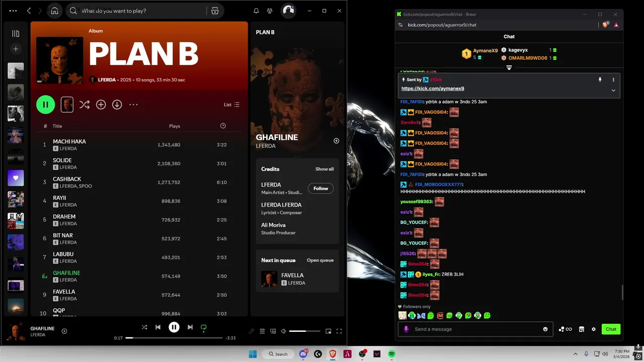
Task: Click the red angry emote in quick emote bar
Action: click(x=440, y=316)
